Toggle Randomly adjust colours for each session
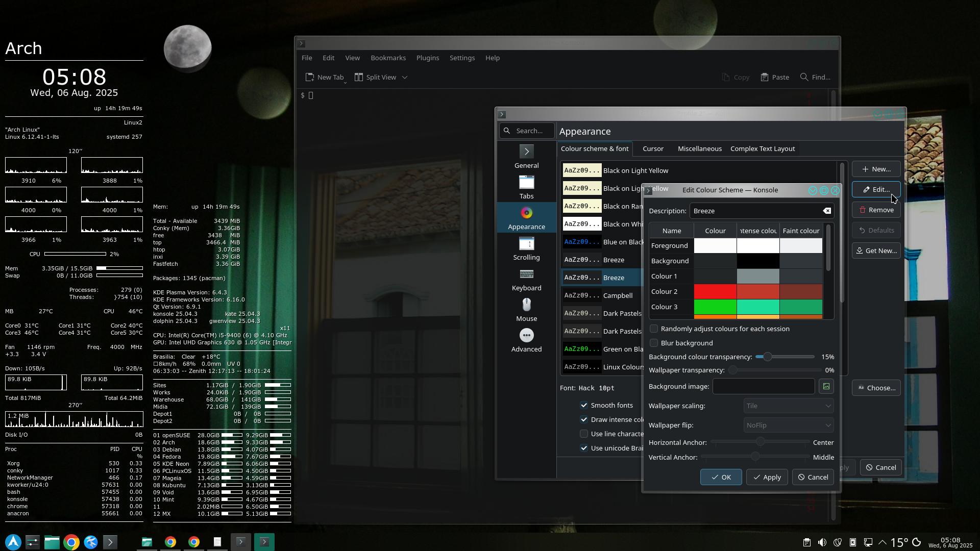The image size is (980, 551). click(654, 329)
